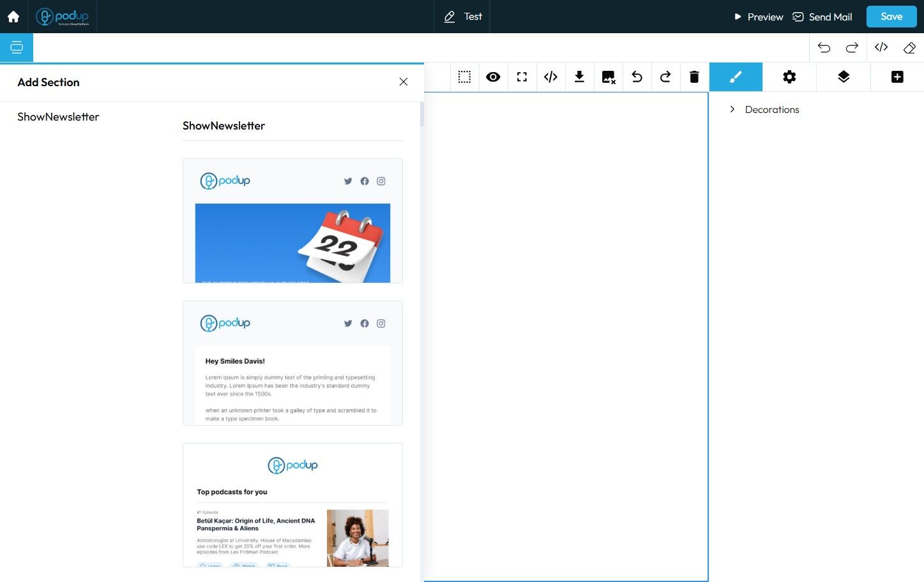Image resolution: width=924 pixels, height=582 pixels.
Task: Undo from the editor toolbar
Action: click(x=637, y=77)
